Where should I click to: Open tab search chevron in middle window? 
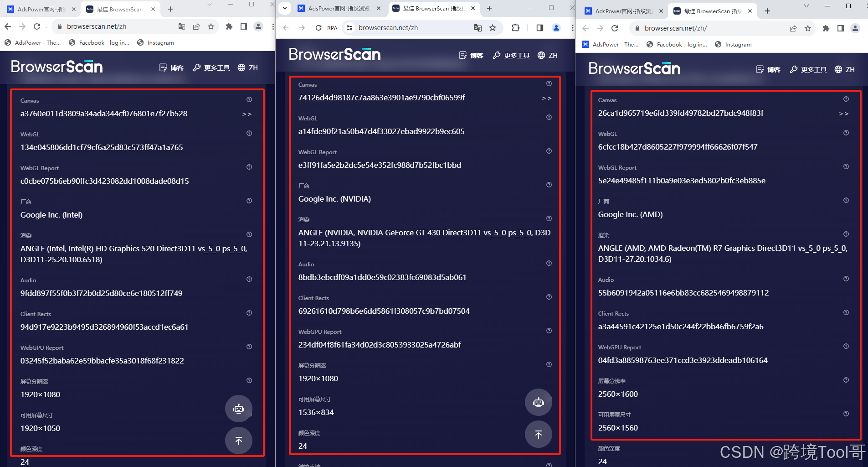point(285,8)
